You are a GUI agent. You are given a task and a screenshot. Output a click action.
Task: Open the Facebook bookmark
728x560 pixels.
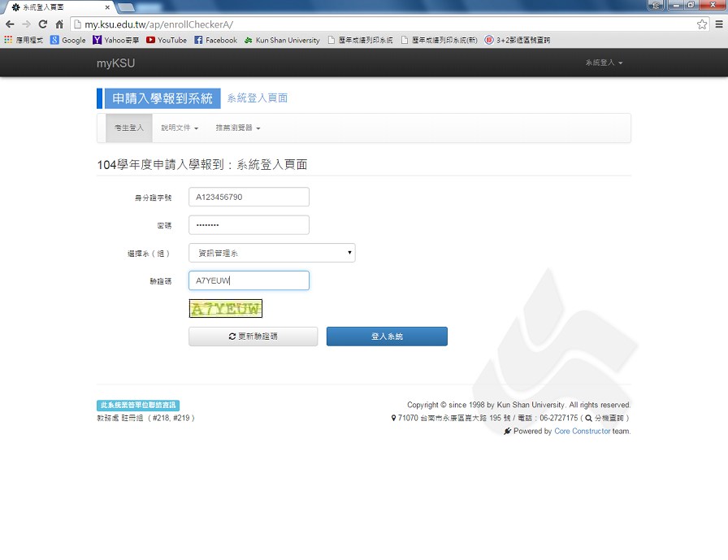point(216,40)
